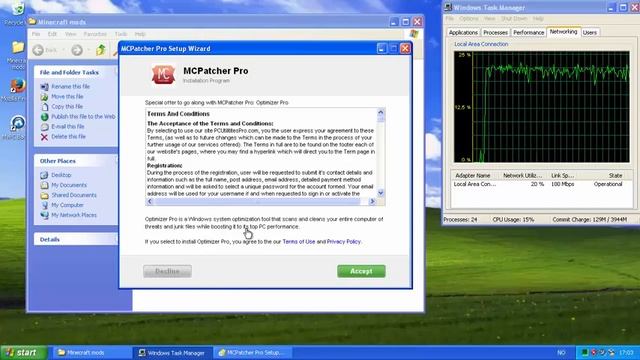This screenshot has height=360, width=640.
Task: Click Move this file task
Action: pos(67,96)
